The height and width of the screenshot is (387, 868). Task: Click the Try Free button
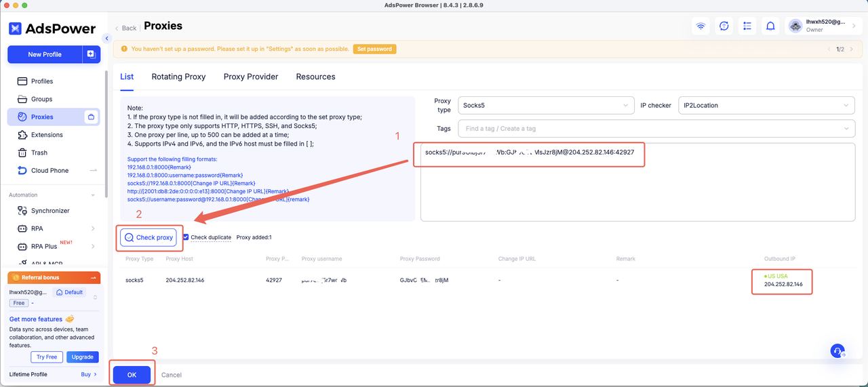click(x=47, y=357)
